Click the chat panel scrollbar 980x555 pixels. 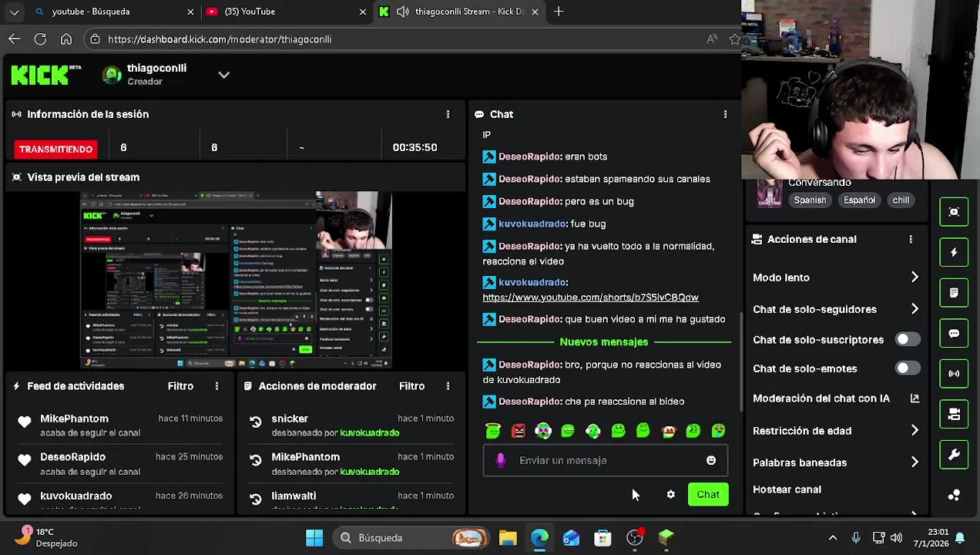coord(740,362)
